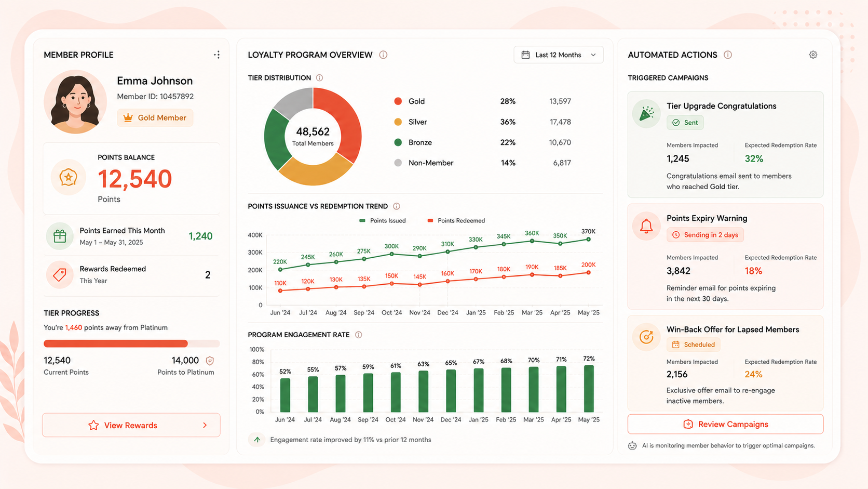
Task: Open View Rewards button
Action: pos(131,425)
